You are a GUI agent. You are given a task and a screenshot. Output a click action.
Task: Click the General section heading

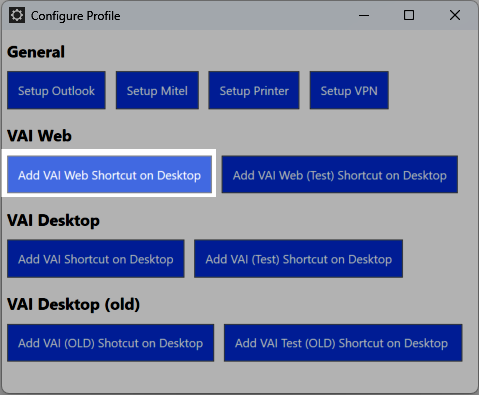[x=36, y=52]
